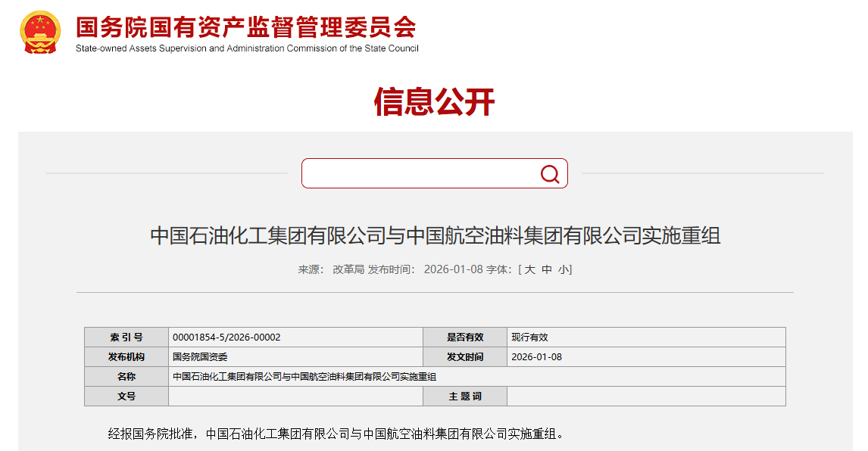Click the publish date 2026-01-08 under the headline

click(x=454, y=269)
